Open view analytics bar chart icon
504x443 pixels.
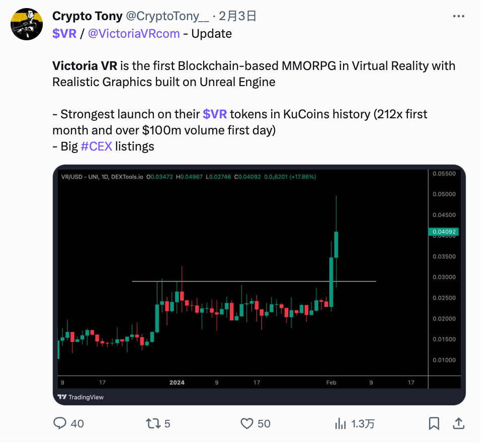(341, 423)
